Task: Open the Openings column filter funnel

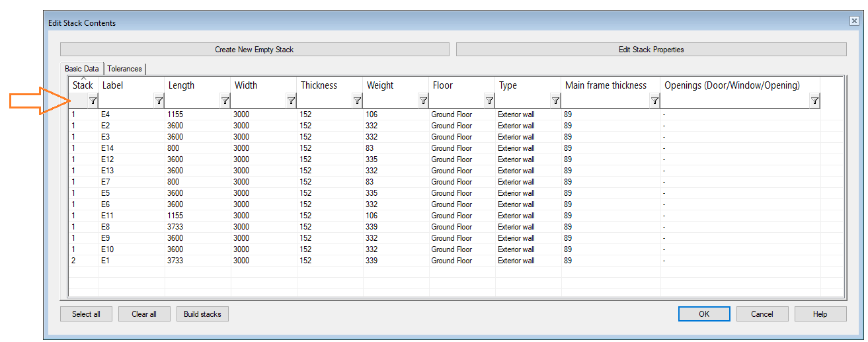Action: pos(814,101)
